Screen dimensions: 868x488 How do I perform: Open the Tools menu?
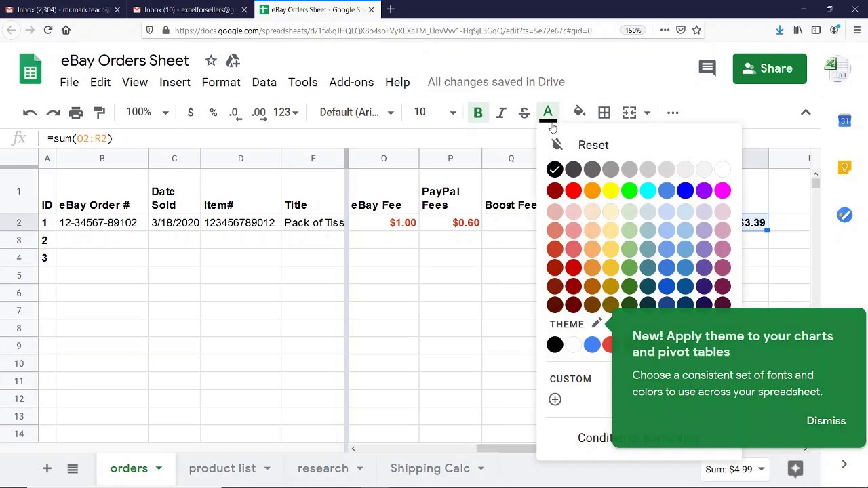[302, 82]
